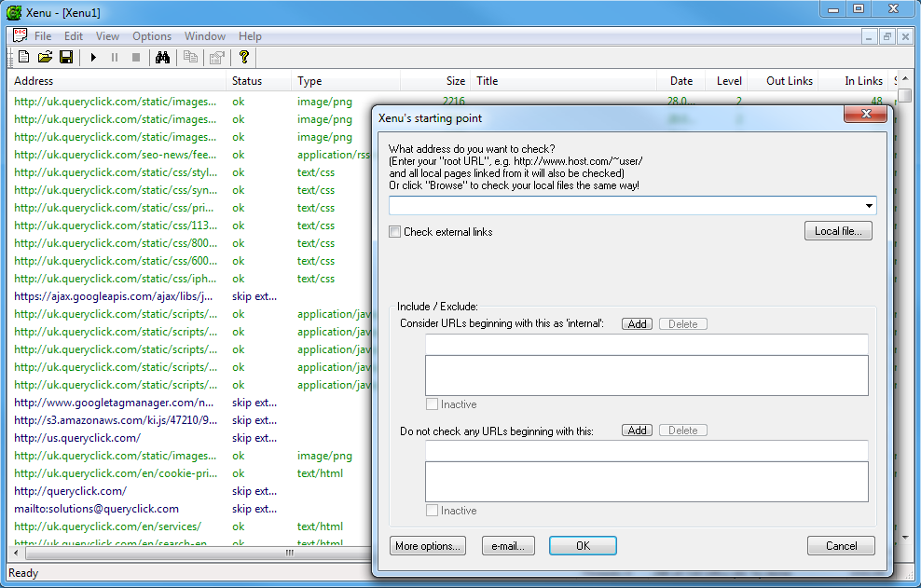Open the File menu
921x588 pixels.
[x=43, y=35]
